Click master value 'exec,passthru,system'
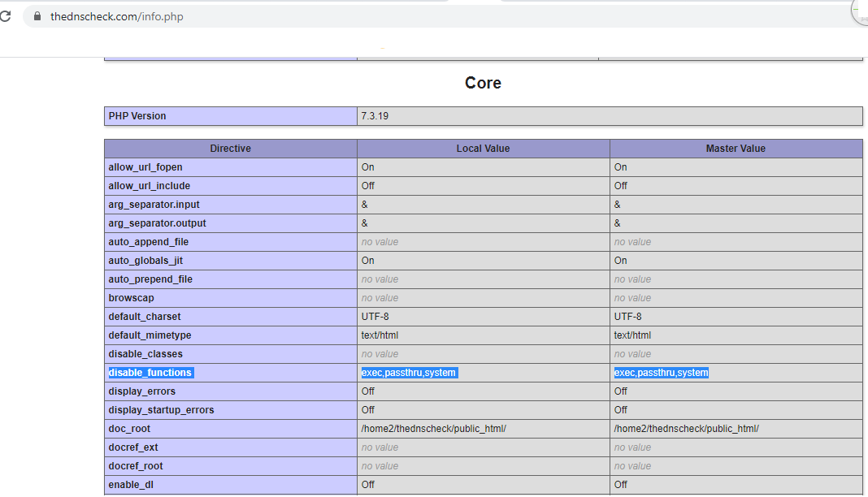Image resolution: width=868 pixels, height=497 pixels. click(661, 374)
